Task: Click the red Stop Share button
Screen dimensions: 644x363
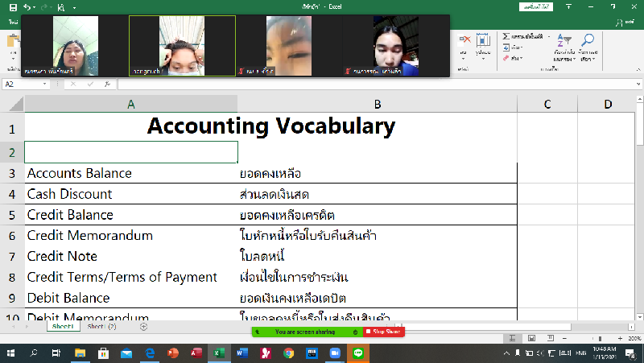Action: [384, 332]
